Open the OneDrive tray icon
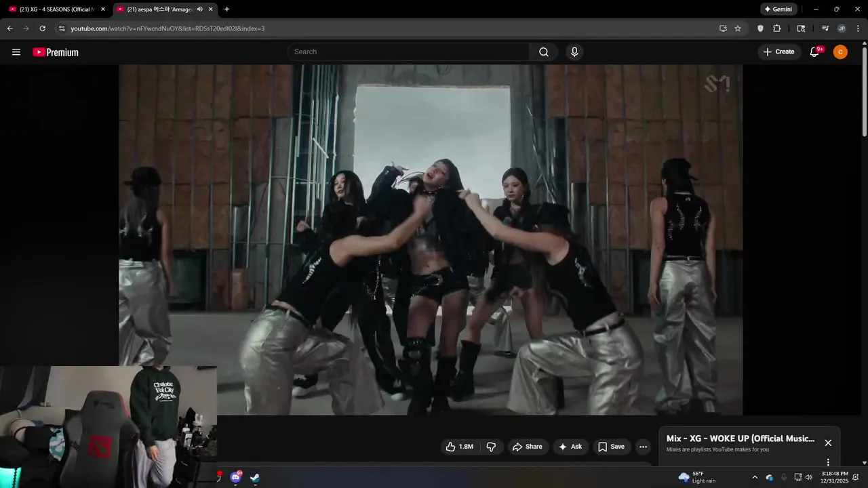 click(x=769, y=477)
